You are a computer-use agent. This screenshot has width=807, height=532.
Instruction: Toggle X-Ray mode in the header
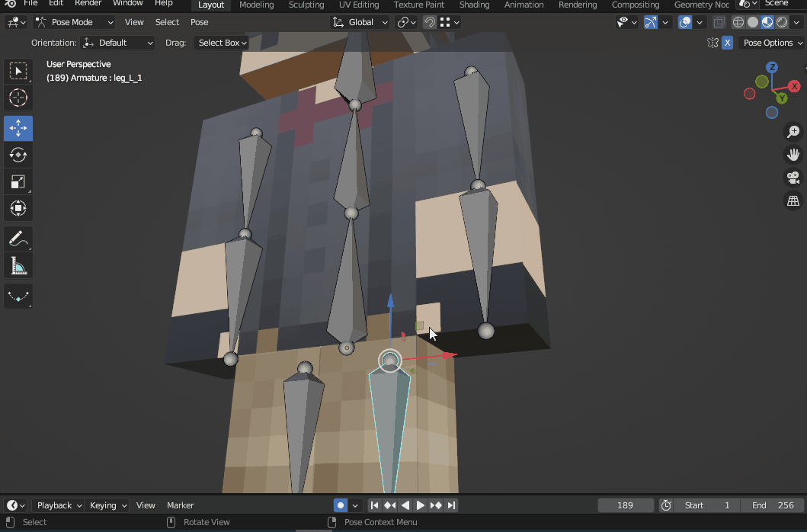[719, 21]
